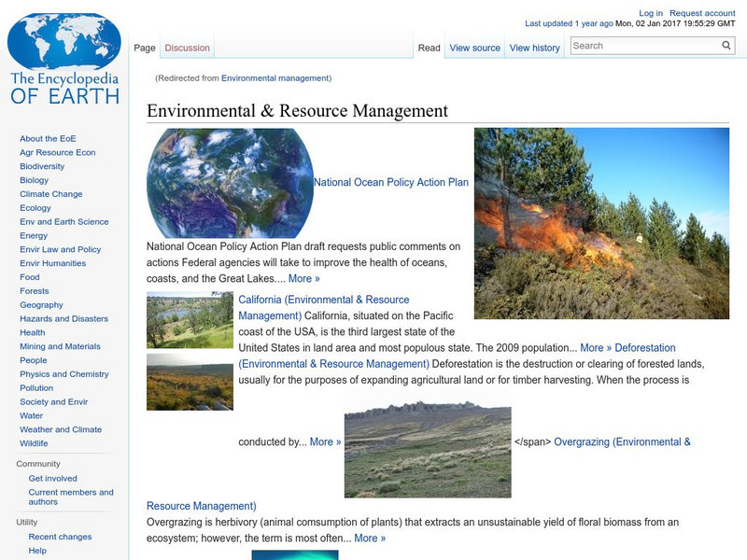Open the Overgrazing article link
This screenshot has width=747, height=560.
point(622,441)
